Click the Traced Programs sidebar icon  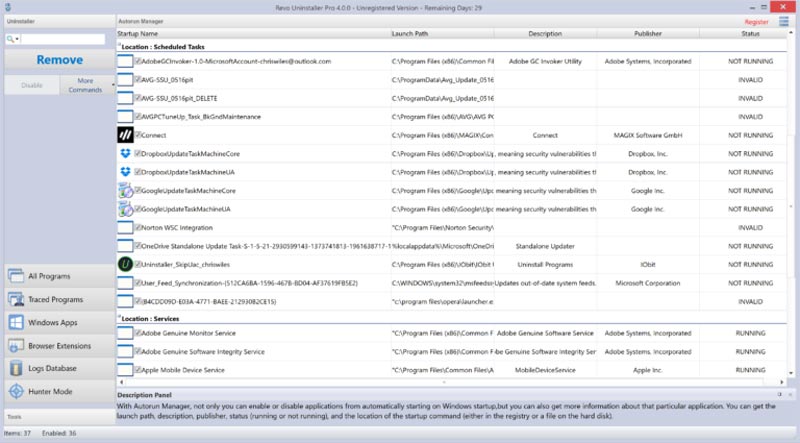click(16, 299)
